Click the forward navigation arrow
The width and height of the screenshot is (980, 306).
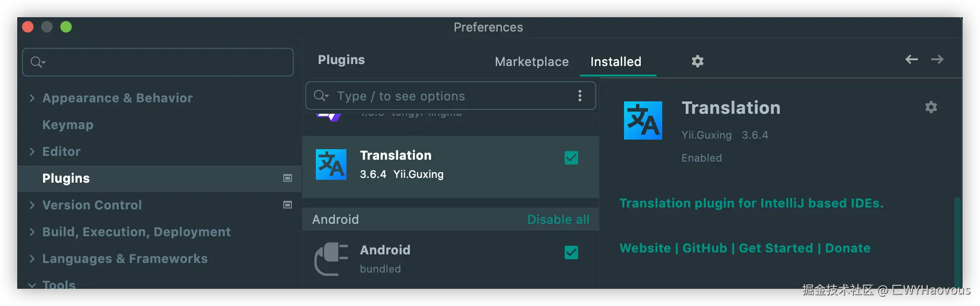coord(937,59)
